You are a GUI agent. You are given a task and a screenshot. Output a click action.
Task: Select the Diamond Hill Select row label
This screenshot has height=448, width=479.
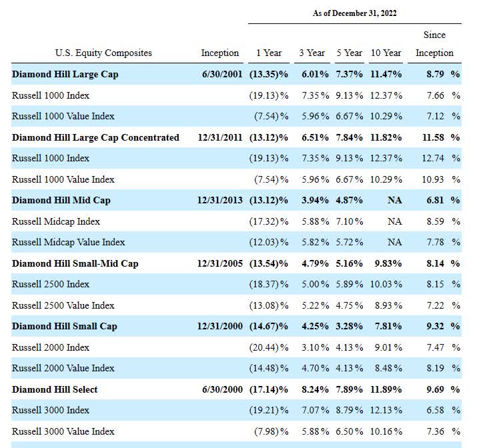pyautogui.click(x=55, y=389)
